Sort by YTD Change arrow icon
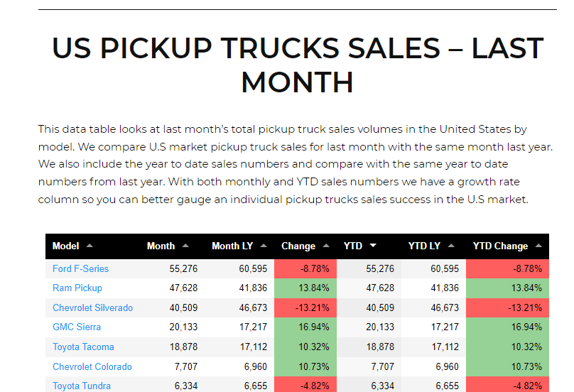 pos(538,246)
